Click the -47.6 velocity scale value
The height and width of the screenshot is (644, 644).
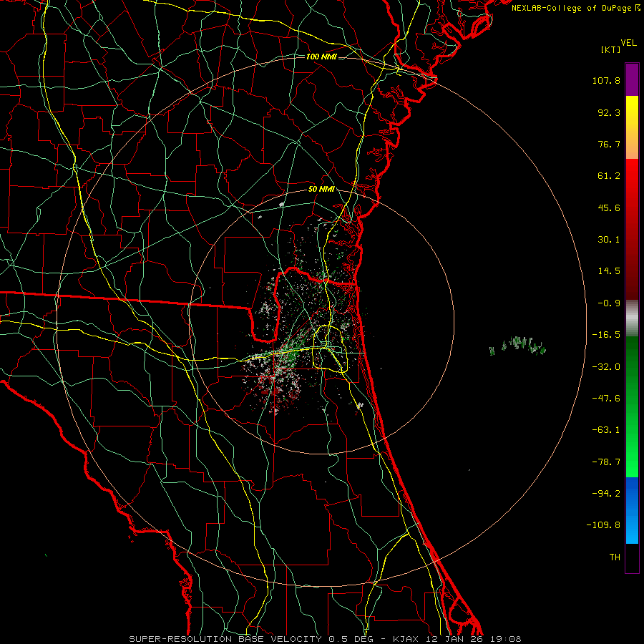[x=606, y=399]
